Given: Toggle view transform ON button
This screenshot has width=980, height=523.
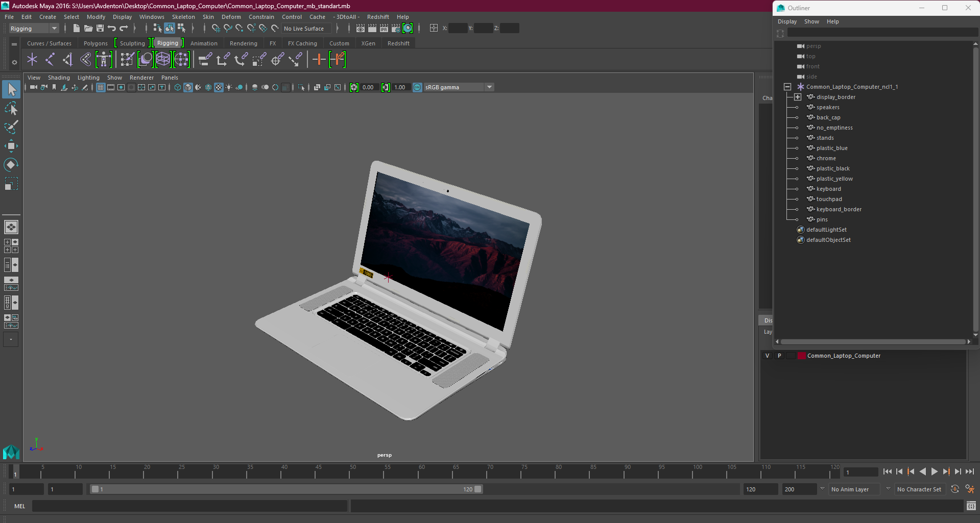Looking at the screenshot, I should tap(418, 88).
